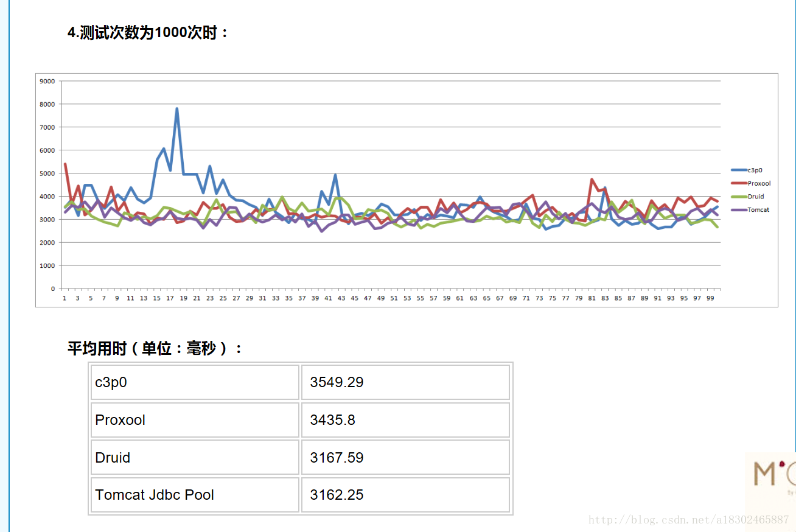Image resolution: width=796 pixels, height=532 pixels.
Task: Select the Tomcat Jdbc Pool cell
Action: [x=195, y=495]
